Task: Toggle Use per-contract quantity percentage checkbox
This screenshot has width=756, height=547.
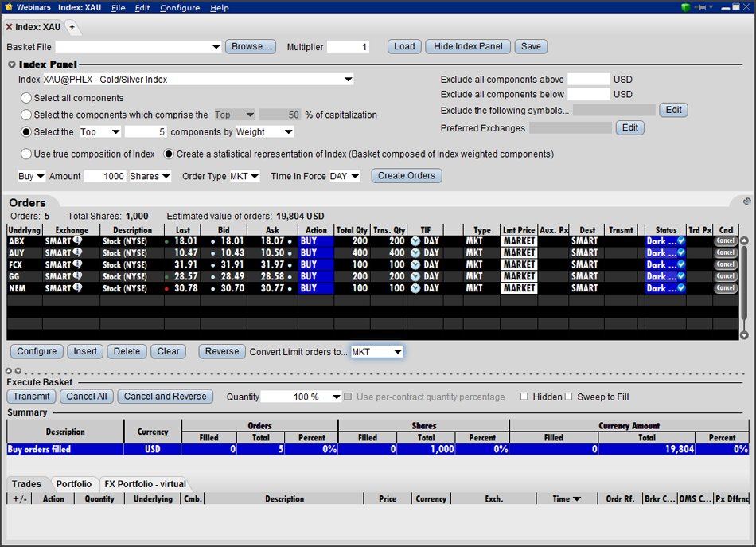Action: click(348, 397)
